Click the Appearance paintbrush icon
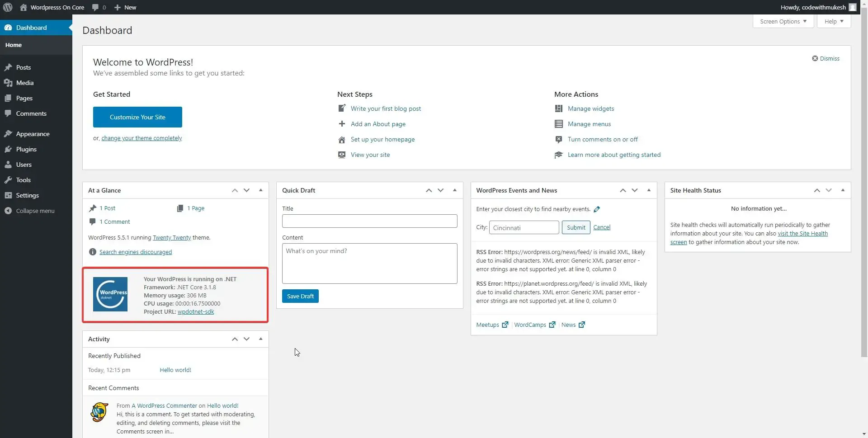Viewport: 868px width, 438px height. click(x=8, y=133)
